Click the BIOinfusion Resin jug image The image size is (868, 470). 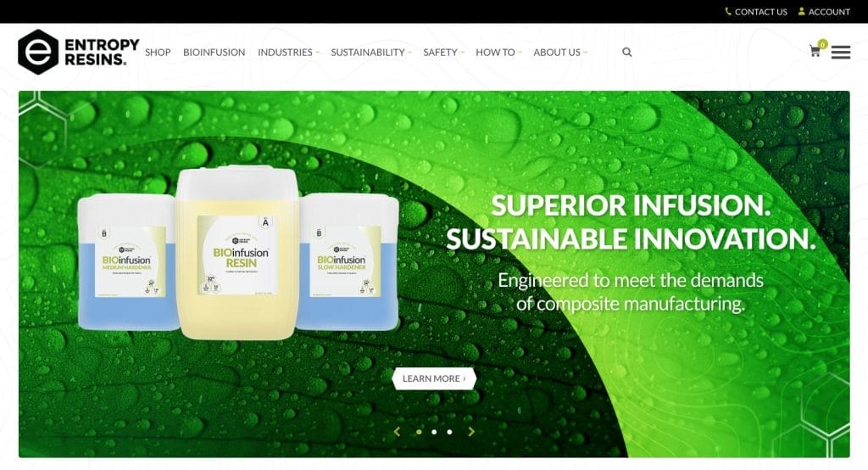(238, 252)
